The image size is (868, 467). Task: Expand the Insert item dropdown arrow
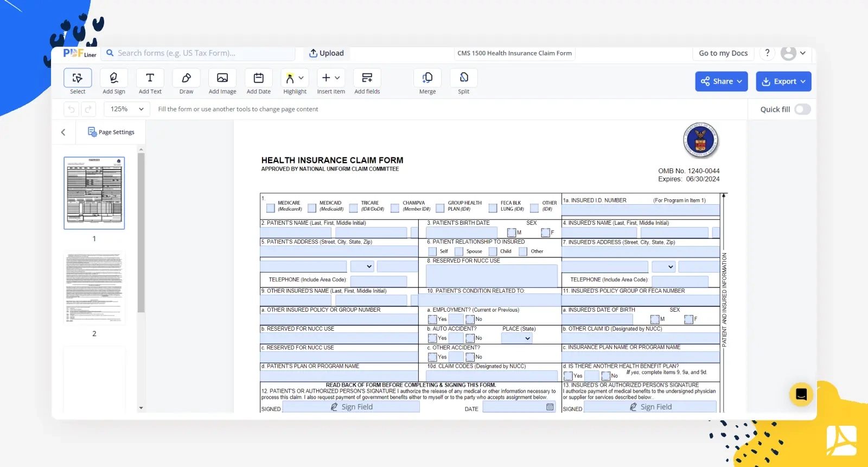337,78
